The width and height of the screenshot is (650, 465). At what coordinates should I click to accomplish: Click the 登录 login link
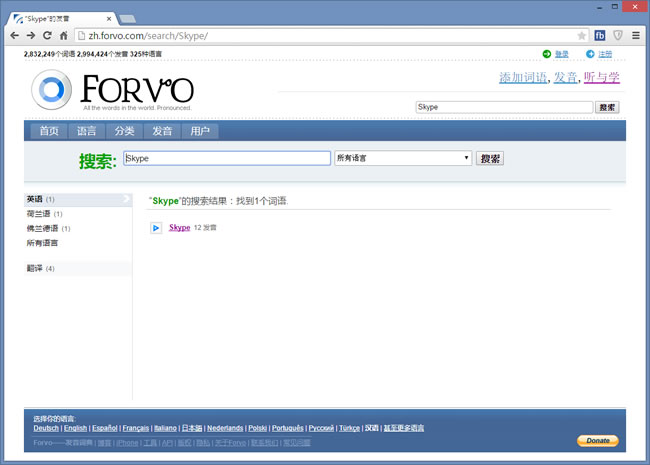562,54
